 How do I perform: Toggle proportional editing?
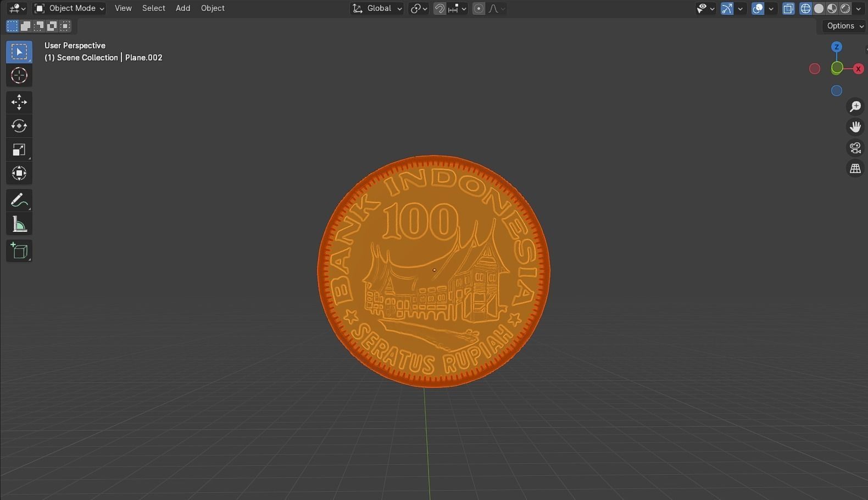[478, 8]
